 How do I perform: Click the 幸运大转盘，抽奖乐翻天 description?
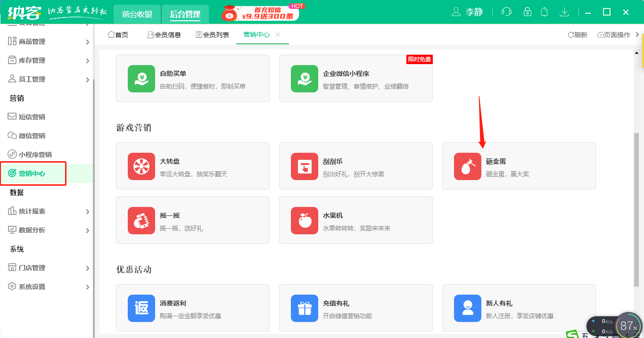194,174
